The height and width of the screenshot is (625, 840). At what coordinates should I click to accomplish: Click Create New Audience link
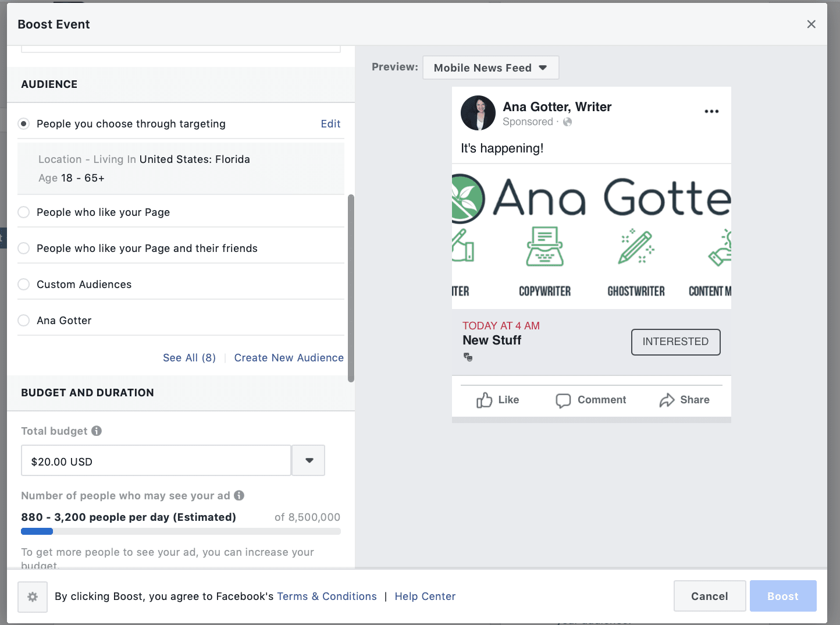[x=289, y=358]
